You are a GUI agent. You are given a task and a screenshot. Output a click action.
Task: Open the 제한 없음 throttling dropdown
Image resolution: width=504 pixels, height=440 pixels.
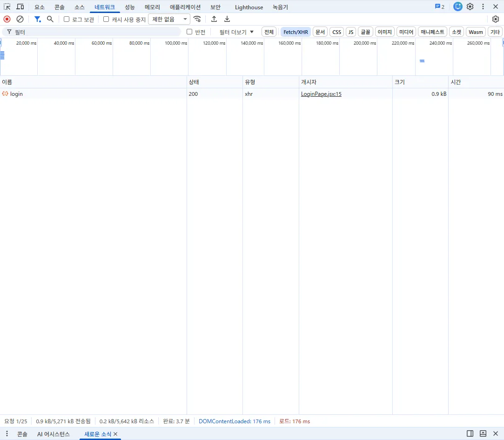169,19
